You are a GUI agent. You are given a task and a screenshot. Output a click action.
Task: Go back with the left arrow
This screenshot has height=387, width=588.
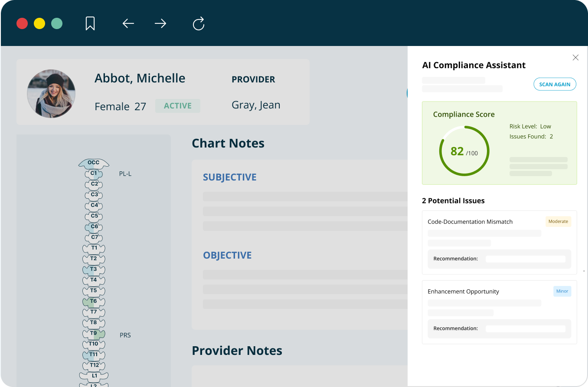point(128,23)
